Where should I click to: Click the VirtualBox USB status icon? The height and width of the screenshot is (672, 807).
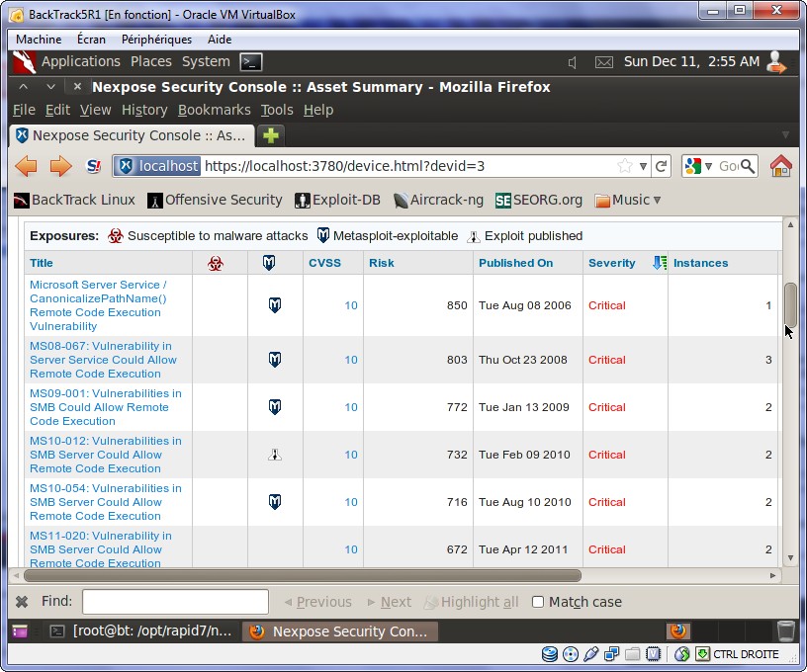[590, 654]
